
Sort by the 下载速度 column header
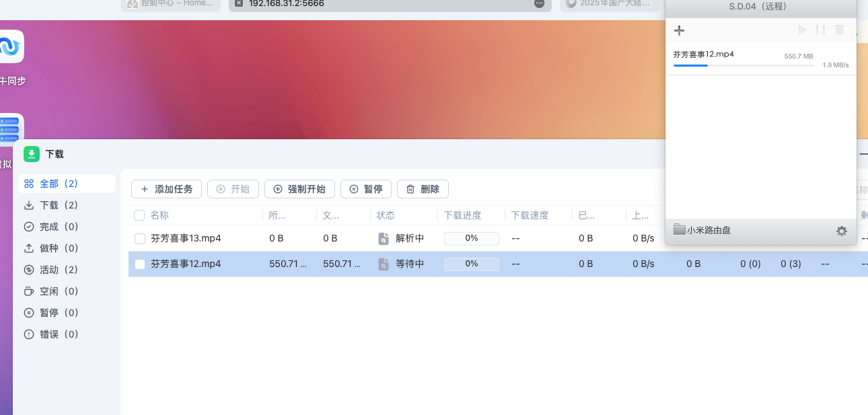pyautogui.click(x=530, y=215)
